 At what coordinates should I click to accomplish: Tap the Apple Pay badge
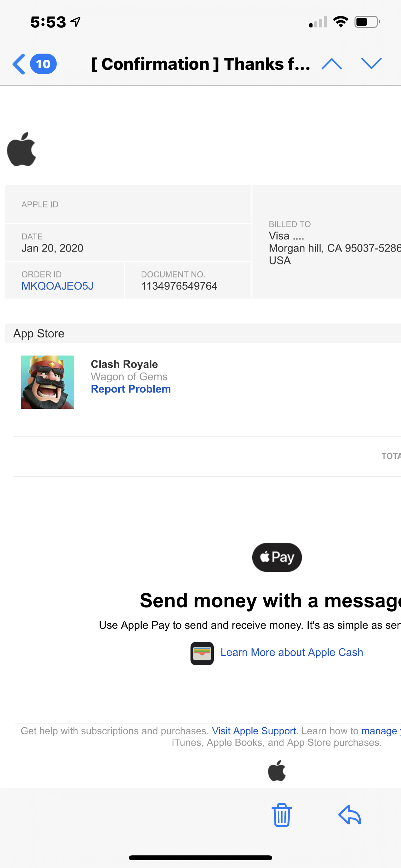277,557
